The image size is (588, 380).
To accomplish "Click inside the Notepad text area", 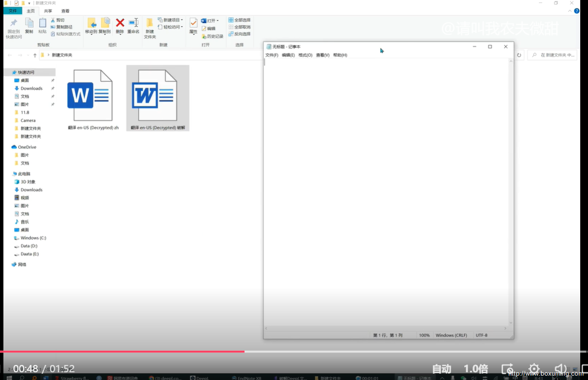I will (x=386, y=192).
